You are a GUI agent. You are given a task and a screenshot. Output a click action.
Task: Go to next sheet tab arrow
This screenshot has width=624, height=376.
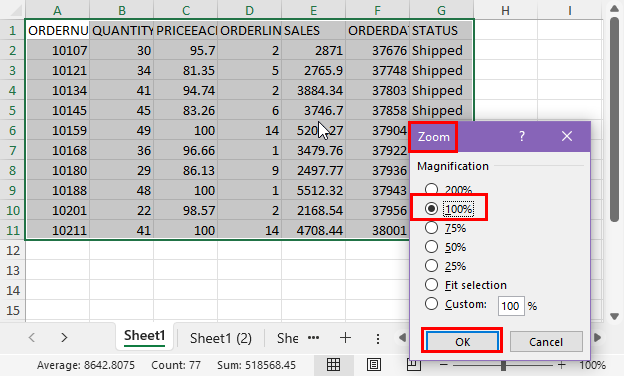coord(64,338)
